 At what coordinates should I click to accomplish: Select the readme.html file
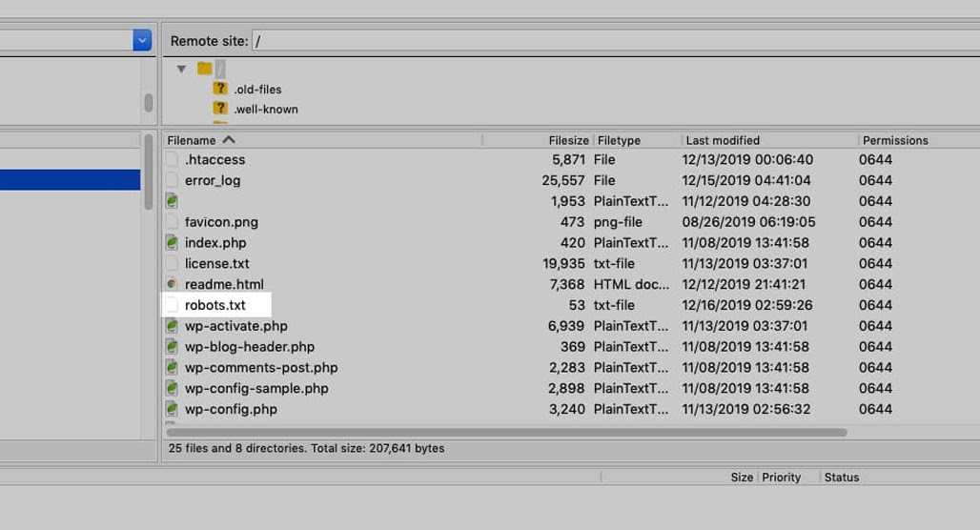pyautogui.click(x=224, y=284)
